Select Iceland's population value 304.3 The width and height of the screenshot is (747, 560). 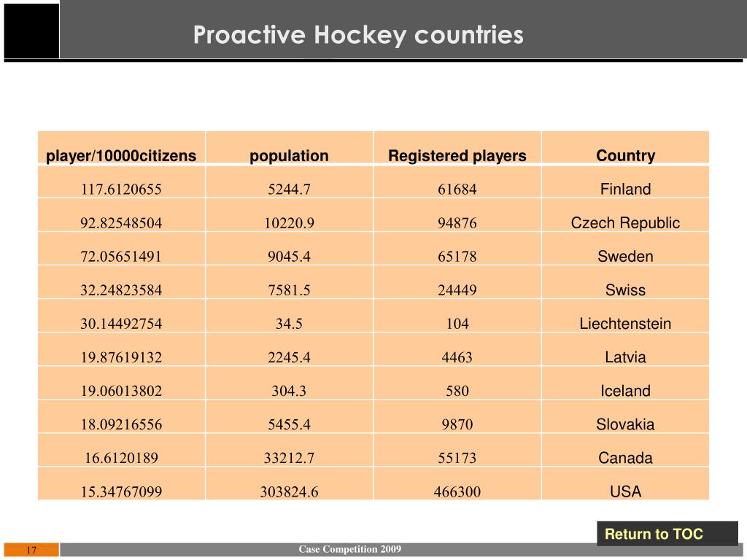289,391
